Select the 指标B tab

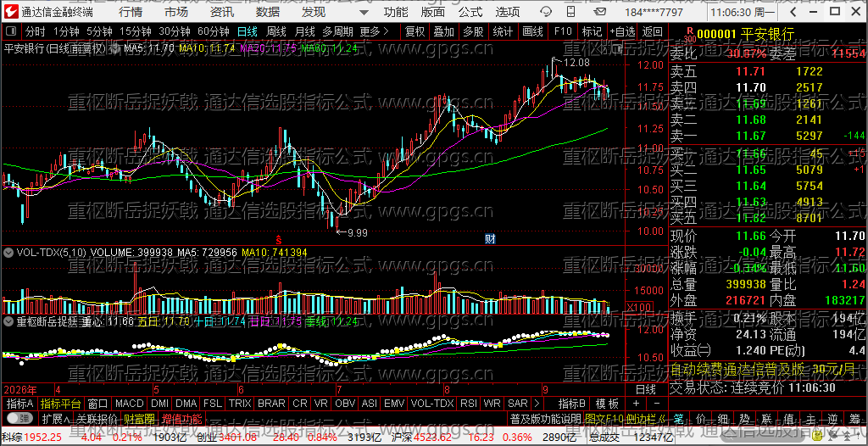(572, 404)
